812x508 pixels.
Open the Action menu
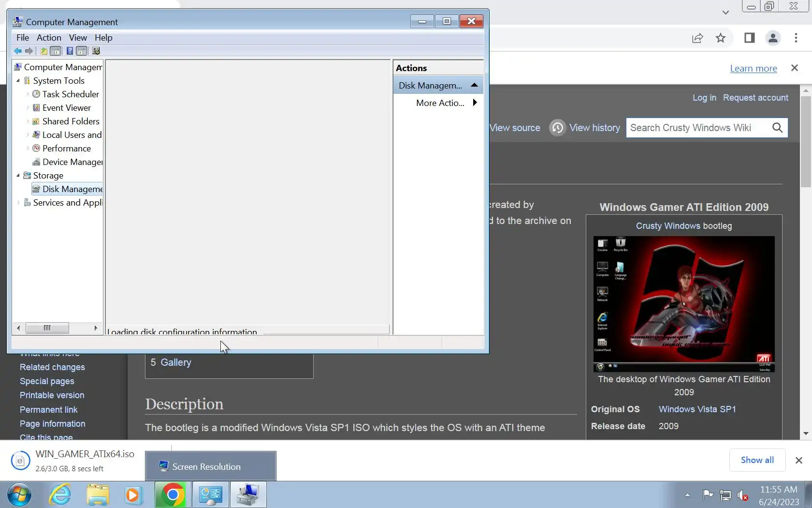(x=49, y=37)
